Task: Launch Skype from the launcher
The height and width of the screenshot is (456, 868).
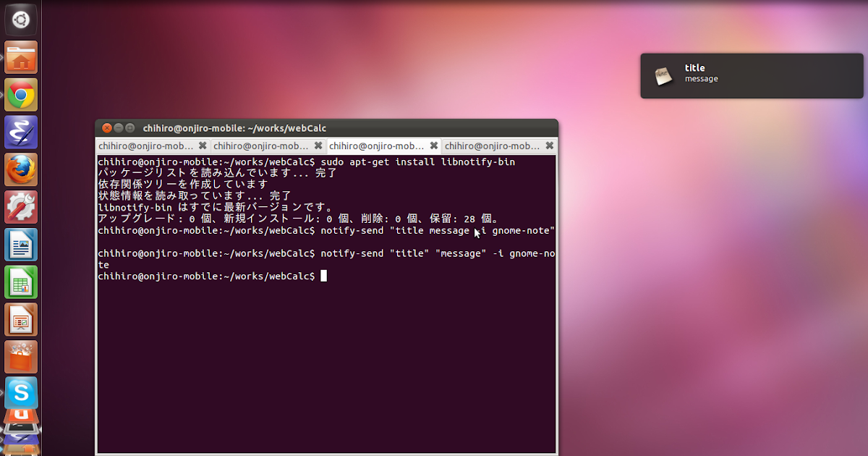Action: [20, 393]
